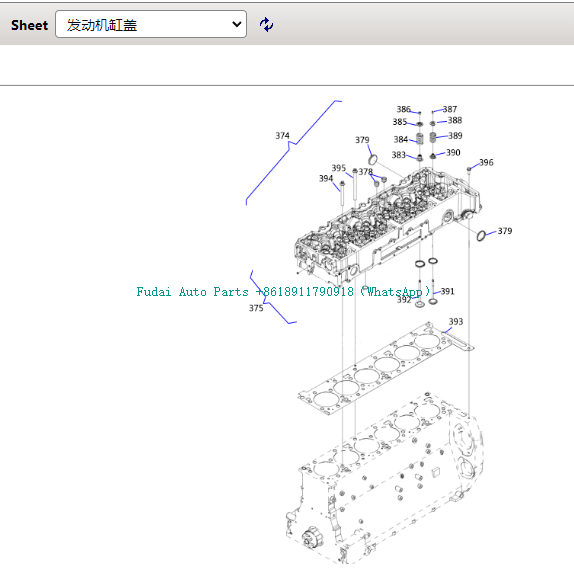This screenshot has width=574, height=579.
Task: Click the 379 label above cylinder head
Action: click(x=362, y=140)
